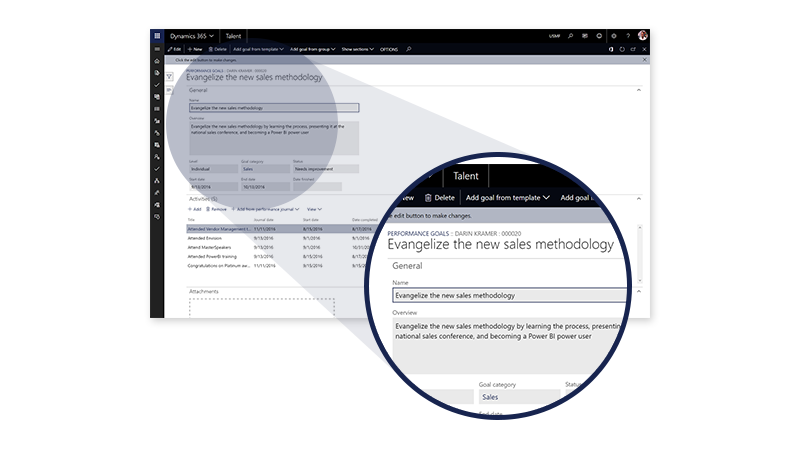The image size is (800, 450).
Task: Go to the Home icon in sidebar
Action: 157,61
